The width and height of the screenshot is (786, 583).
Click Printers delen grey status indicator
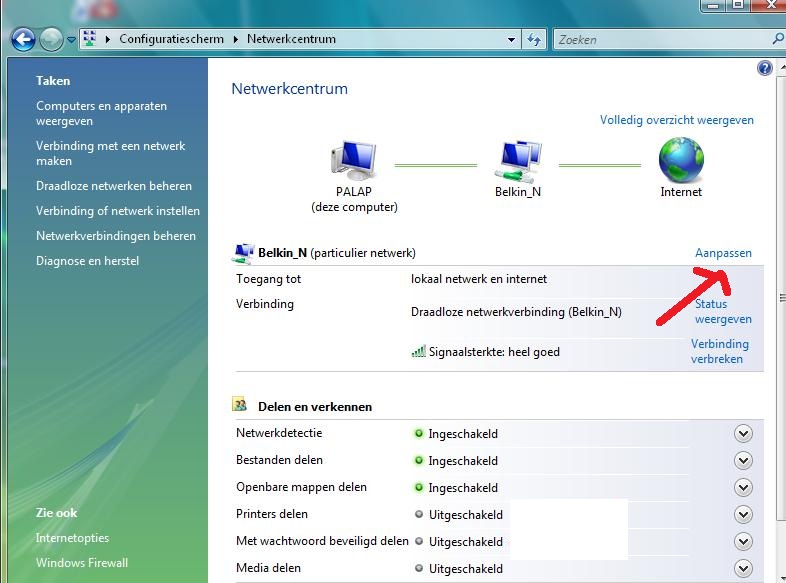tap(419, 514)
